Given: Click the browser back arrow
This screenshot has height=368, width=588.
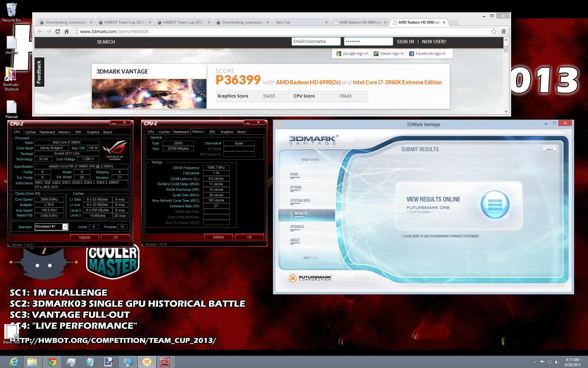Looking at the screenshot, I should tap(40, 31).
